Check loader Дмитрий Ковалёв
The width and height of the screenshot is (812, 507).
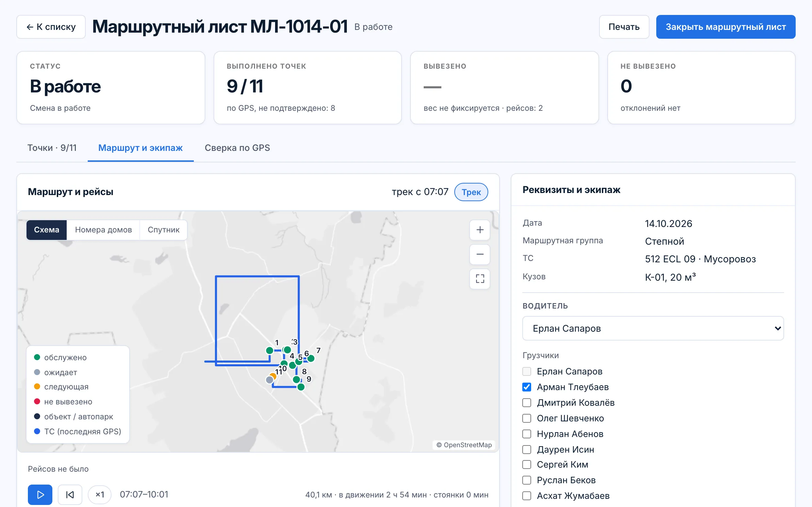527,403
